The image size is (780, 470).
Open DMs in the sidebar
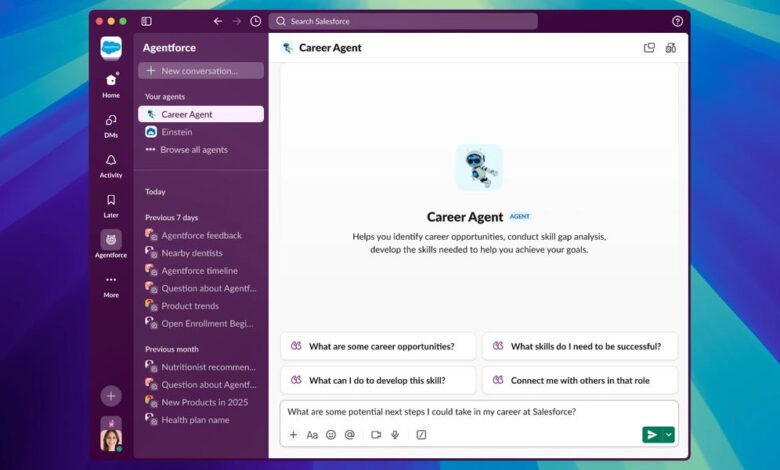(111, 126)
